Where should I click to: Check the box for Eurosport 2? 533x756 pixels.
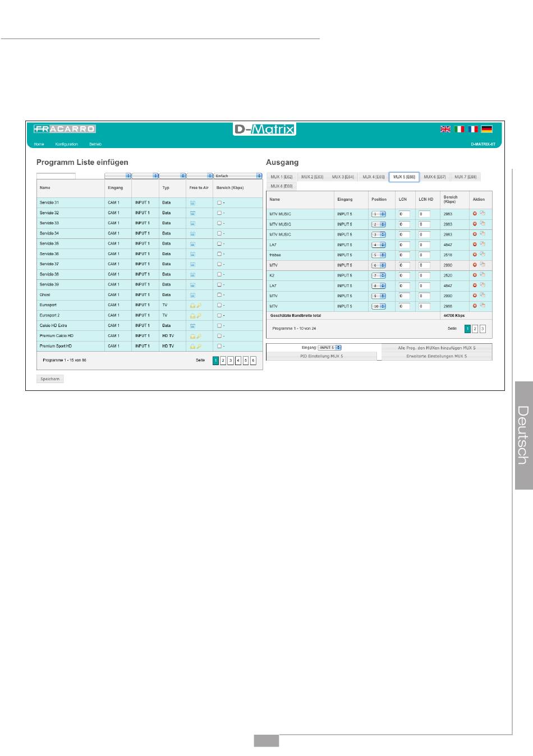(x=219, y=315)
